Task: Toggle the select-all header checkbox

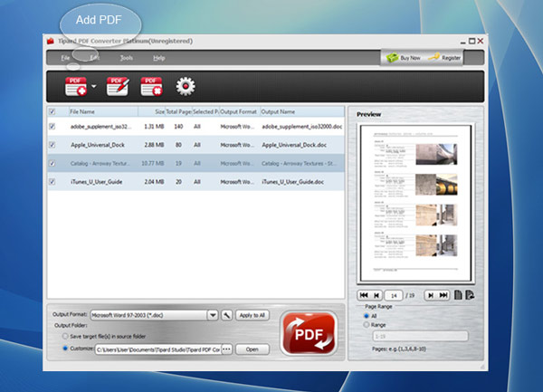Action: (52, 111)
